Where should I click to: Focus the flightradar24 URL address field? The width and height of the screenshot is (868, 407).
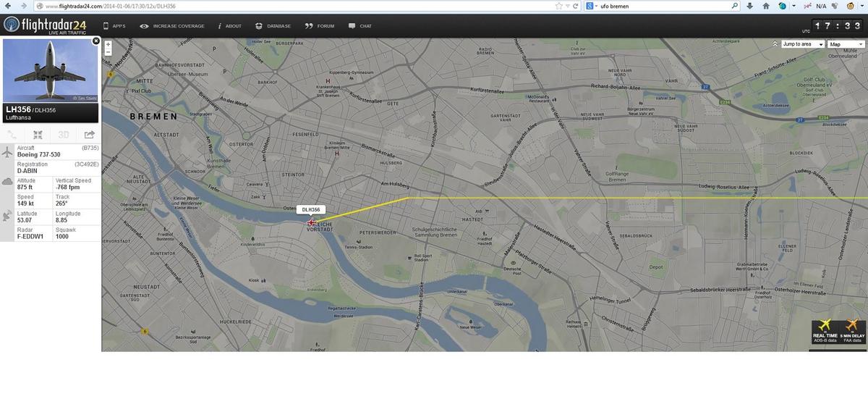(x=297, y=6)
